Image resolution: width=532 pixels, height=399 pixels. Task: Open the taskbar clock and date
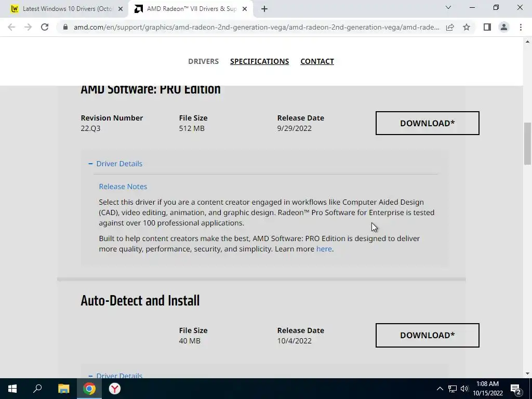pyautogui.click(x=487, y=389)
